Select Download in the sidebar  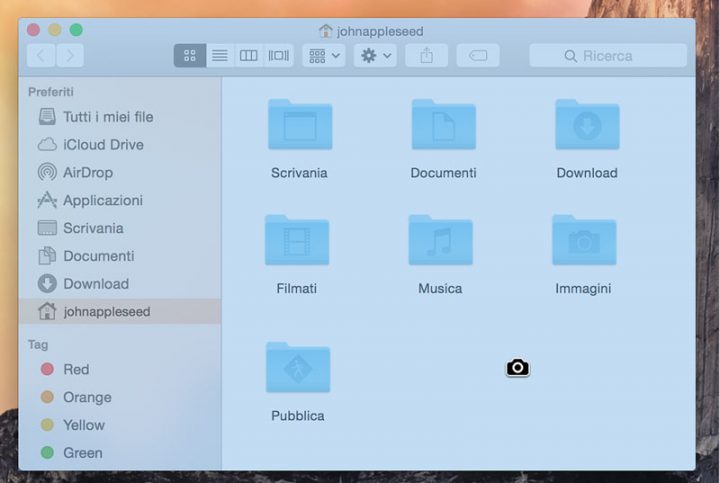(x=120, y=284)
